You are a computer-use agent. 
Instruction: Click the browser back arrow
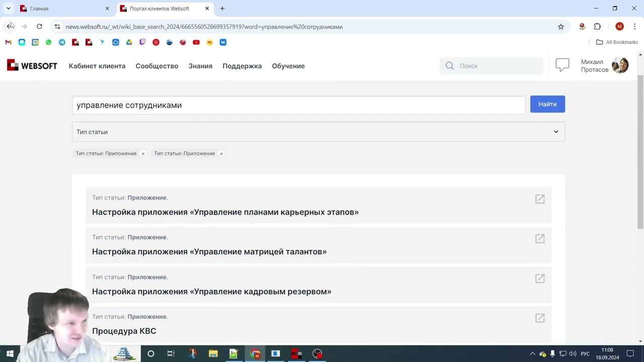[10, 26]
